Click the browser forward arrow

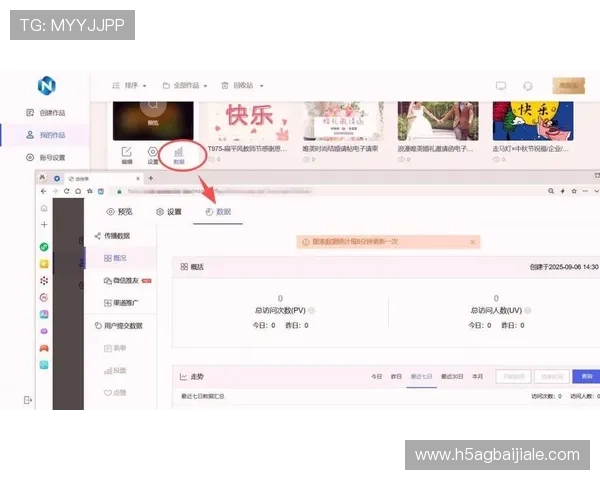(55, 191)
